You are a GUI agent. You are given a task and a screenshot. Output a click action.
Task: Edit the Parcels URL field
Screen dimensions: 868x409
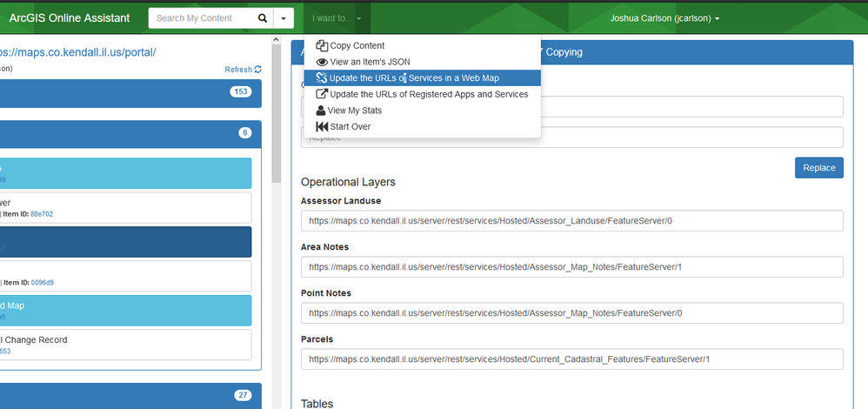(x=571, y=359)
